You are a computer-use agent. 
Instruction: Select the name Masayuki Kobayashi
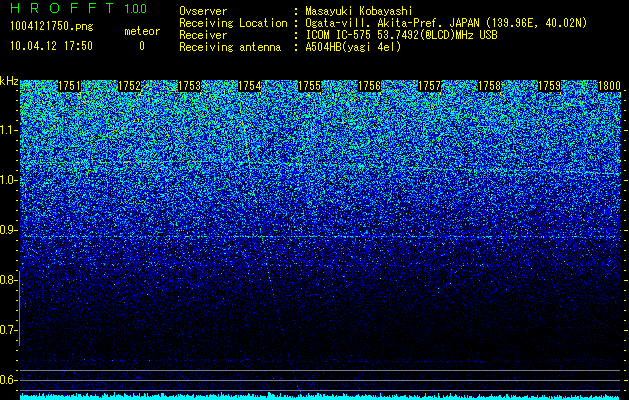click(358, 11)
